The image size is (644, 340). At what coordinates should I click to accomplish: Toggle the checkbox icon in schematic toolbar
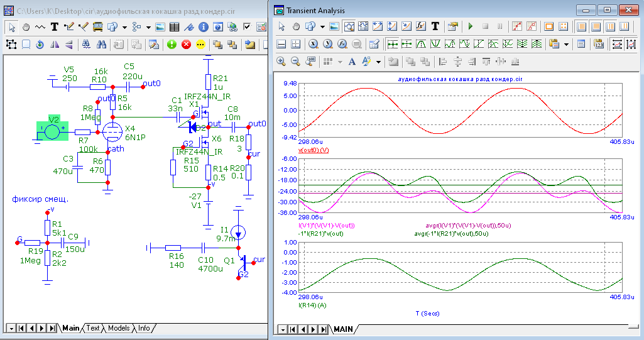(247, 27)
